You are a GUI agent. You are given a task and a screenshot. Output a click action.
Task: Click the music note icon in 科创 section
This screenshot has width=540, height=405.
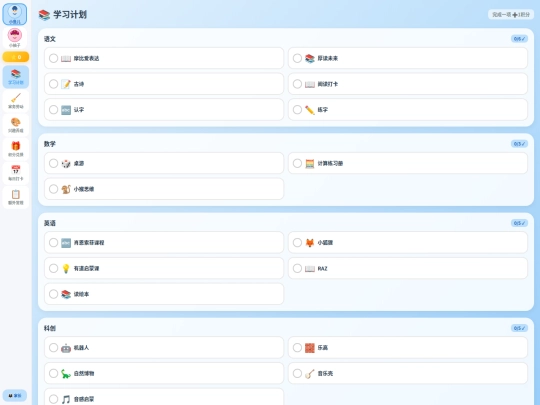click(66, 399)
